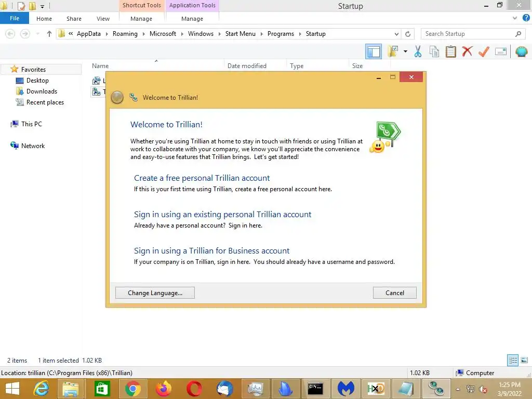Click Roaming in the address breadcrumb
The image size is (532, 399).
tap(125, 34)
